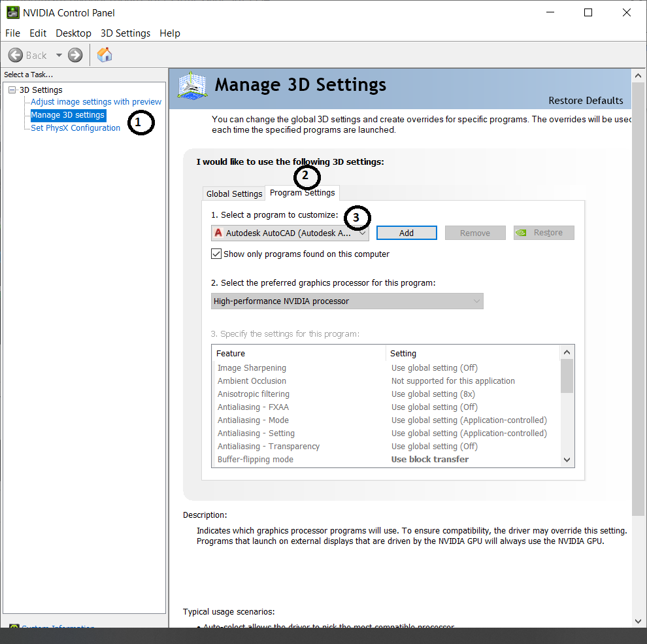
Task: Minimize the NVIDIA Control Panel window
Action: point(550,13)
